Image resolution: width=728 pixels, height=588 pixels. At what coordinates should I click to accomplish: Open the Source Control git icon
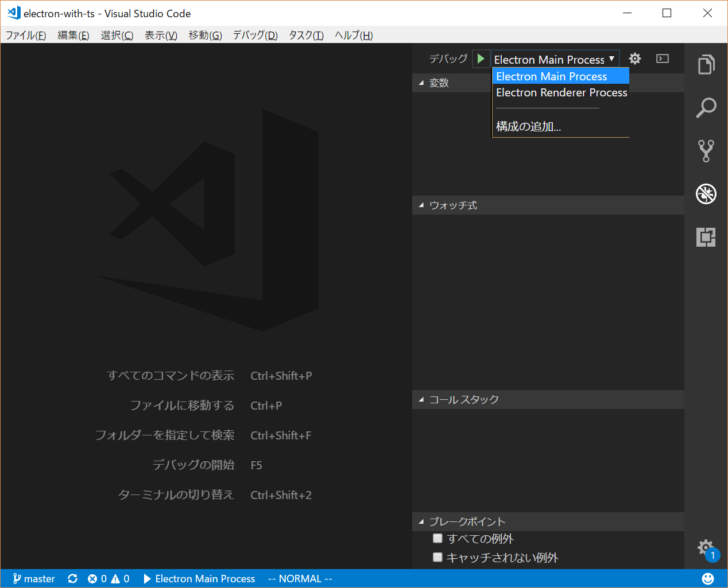[706, 150]
